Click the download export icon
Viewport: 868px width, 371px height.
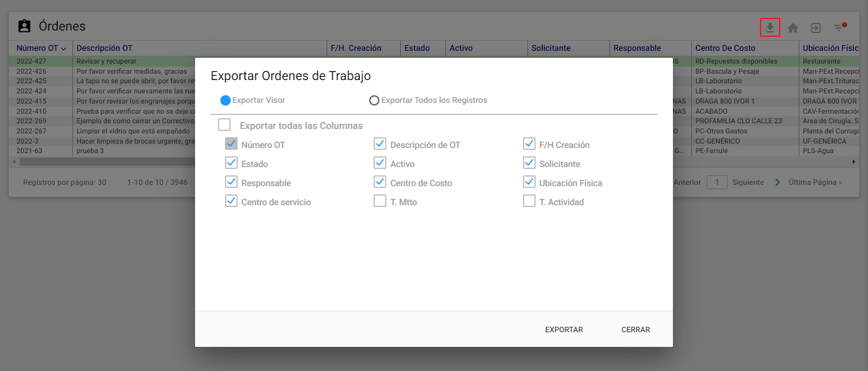770,28
